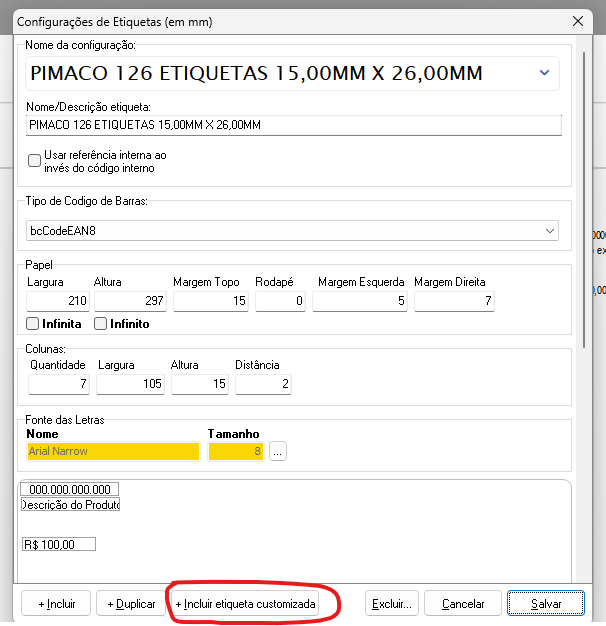Click the paper Largura field
The height and width of the screenshot is (626, 606).
point(58,301)
